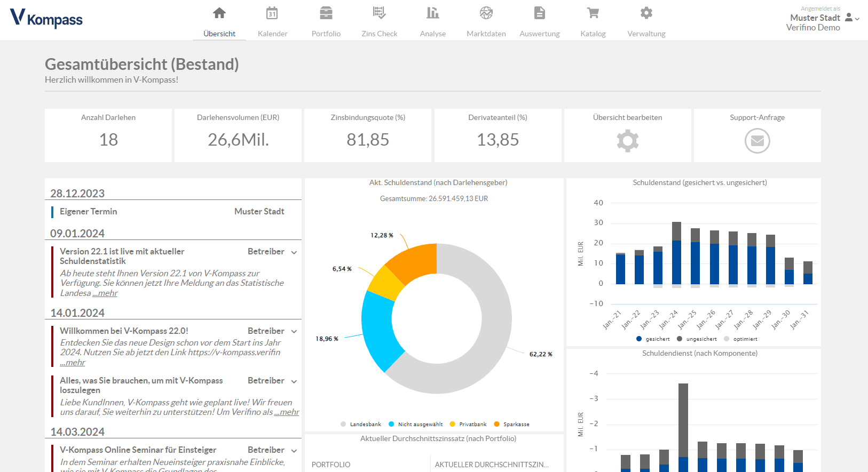Open the Muster Stadt user dropdown
The height and width of the screenshot is (472, 868).
(x=853, y=18)
